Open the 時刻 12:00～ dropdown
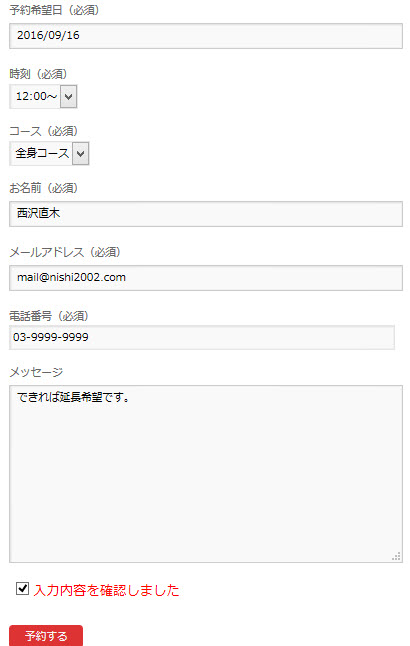This screenshot has height=646, width=410. (x=43, y=96)
